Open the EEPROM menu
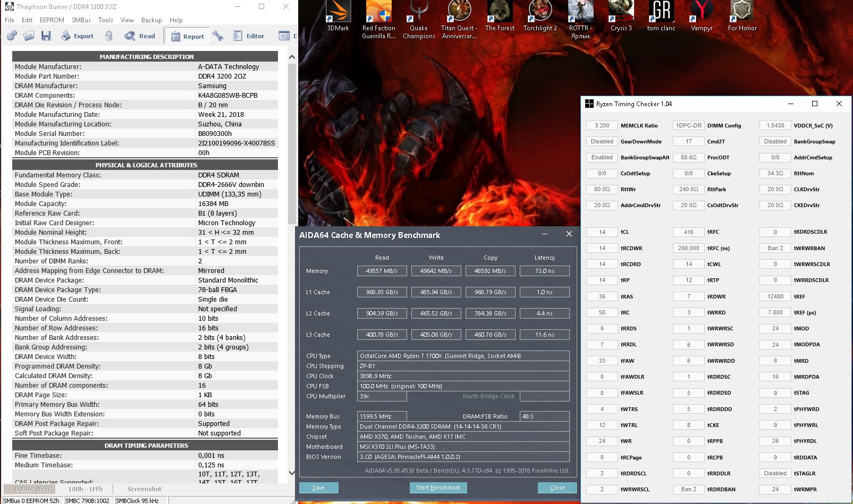The height and width of the screenshot is (504, 853). tap(52, 20)
